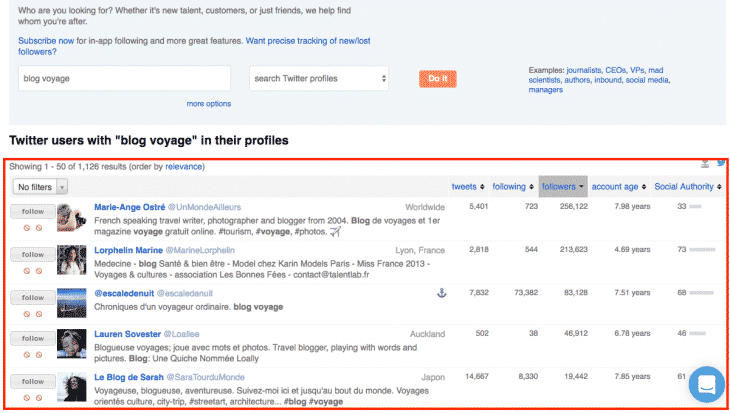
Task: Click the download export icon above table
Action: coord(704,163)
